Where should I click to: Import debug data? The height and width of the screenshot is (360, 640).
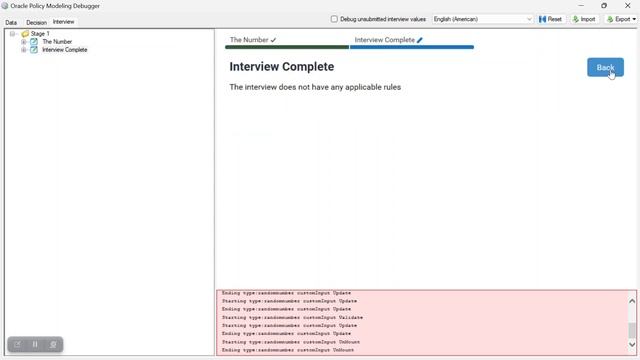[584, 19]
